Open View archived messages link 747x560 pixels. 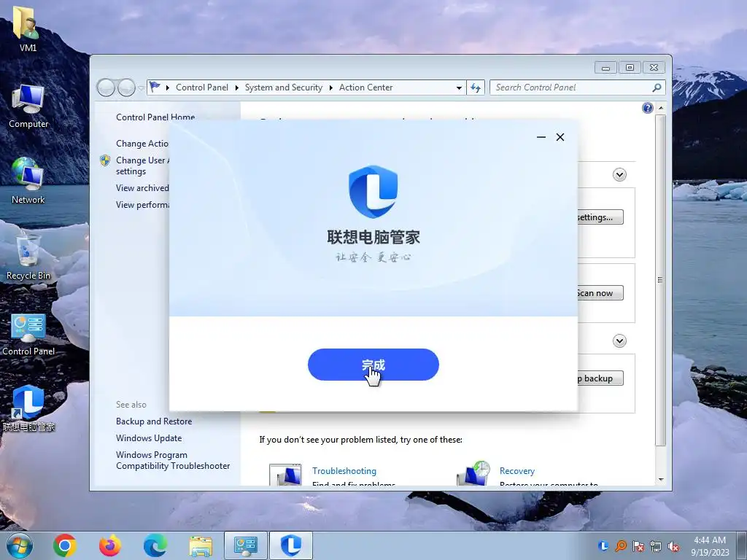click(142, 188)
